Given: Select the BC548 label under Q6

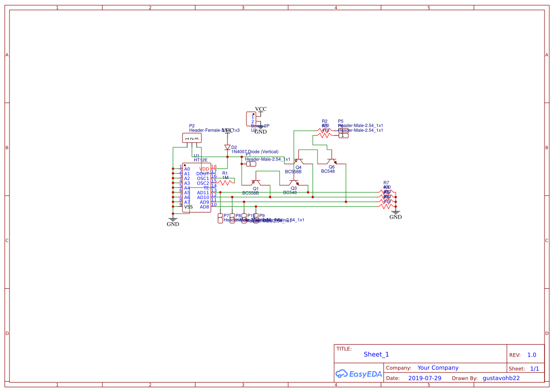Looking at the screenshot, I should [328, 171].
